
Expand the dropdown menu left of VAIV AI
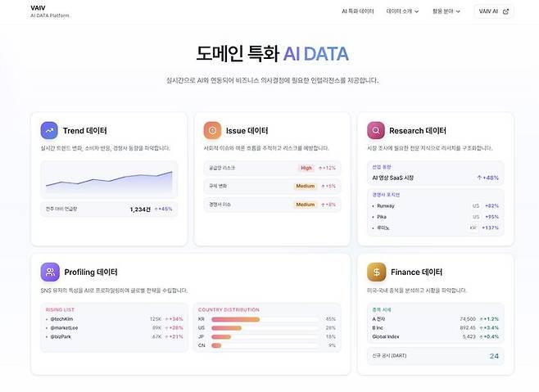coord(446,11)
